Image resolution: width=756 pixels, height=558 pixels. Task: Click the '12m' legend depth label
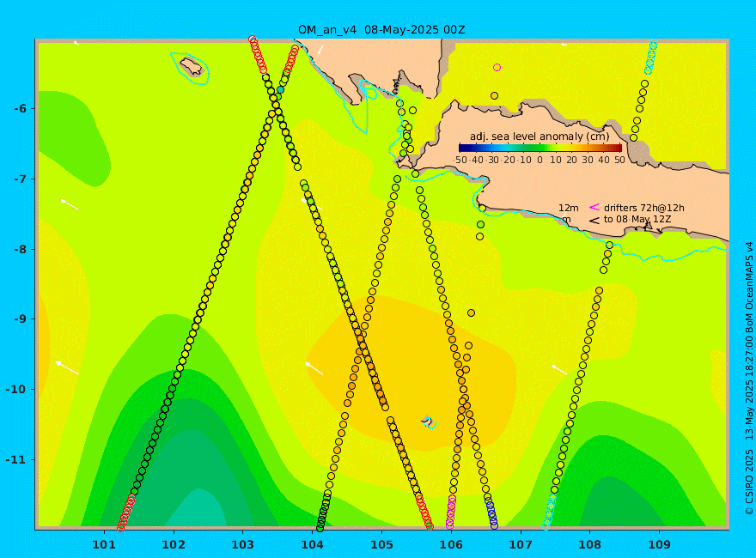click(x=569, y=208)
